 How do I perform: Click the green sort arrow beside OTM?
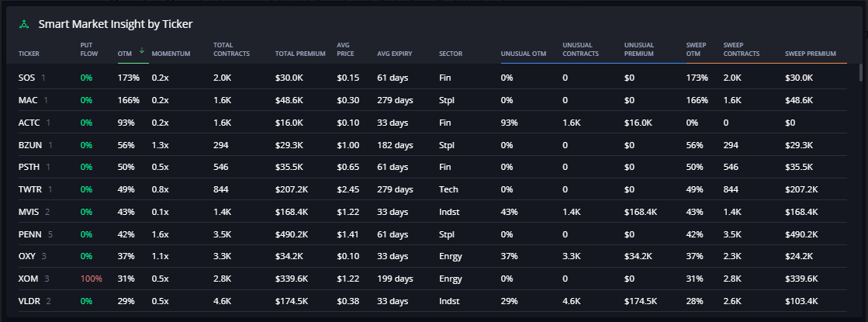pyautogui.click(x=142, y=50)
